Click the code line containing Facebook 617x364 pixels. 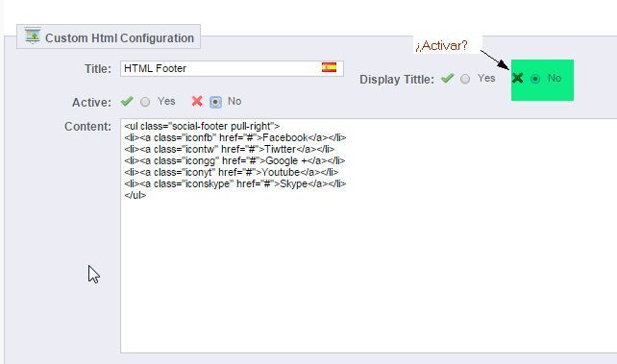click(234, 137)
